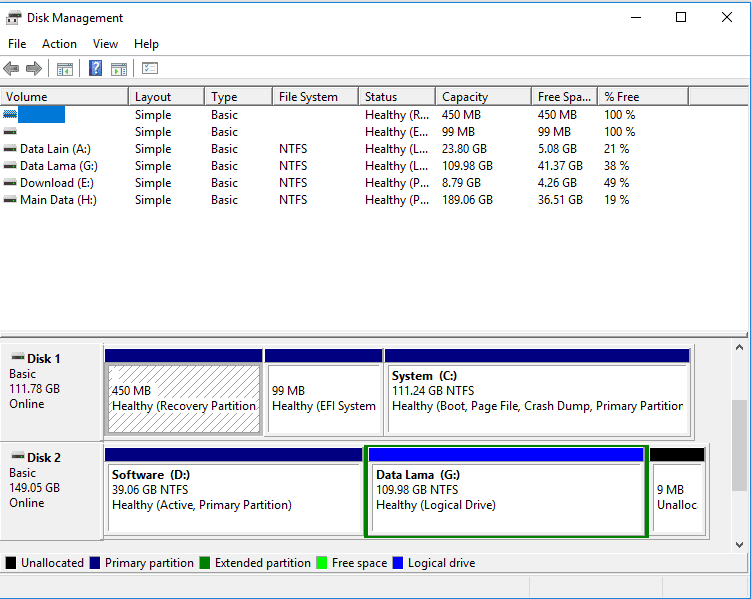Open the Help menu

146,44
